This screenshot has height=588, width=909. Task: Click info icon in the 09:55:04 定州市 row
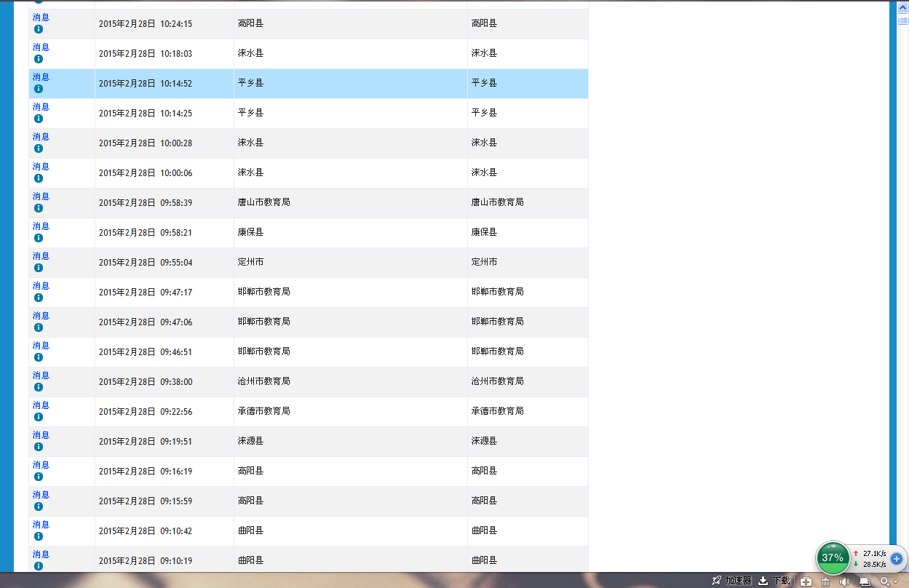coord(39,268)
